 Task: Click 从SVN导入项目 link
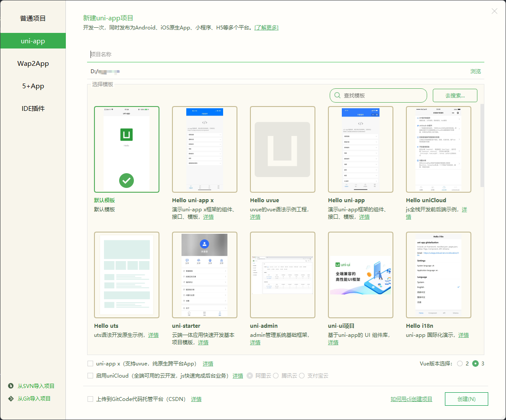pyautogui.click(x=36, y=386)
